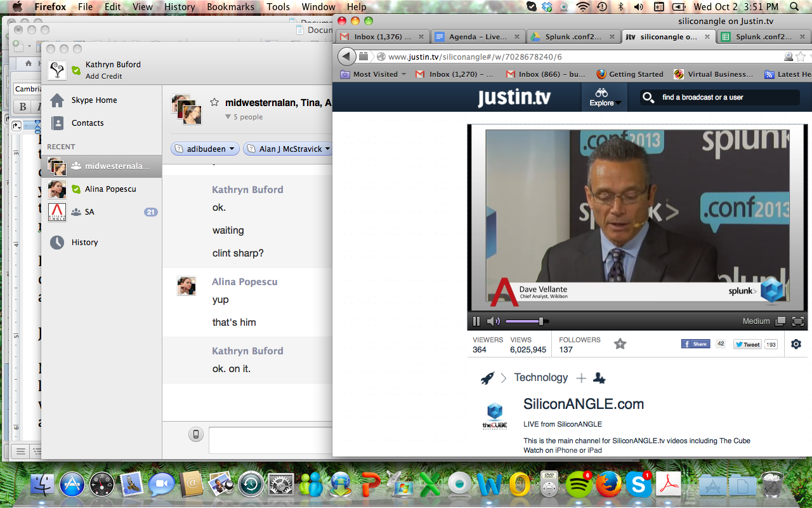Open the Getting Started bookmark
This screenshot has width=812, height=508.
click(630, 74)
